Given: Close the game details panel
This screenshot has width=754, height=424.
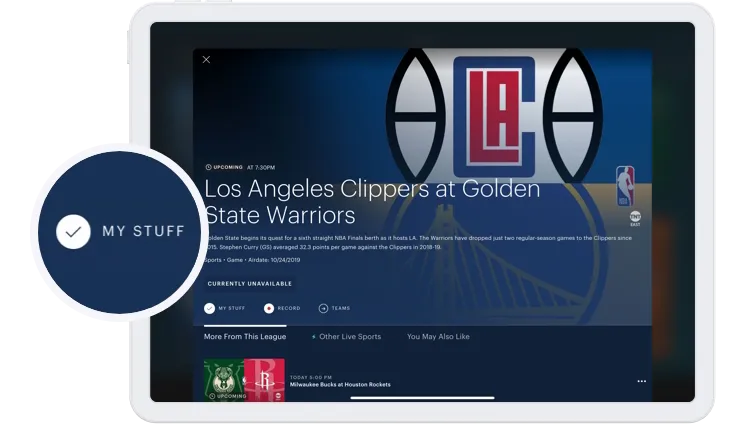Looking at the screenshot, I should pos(206,60).
